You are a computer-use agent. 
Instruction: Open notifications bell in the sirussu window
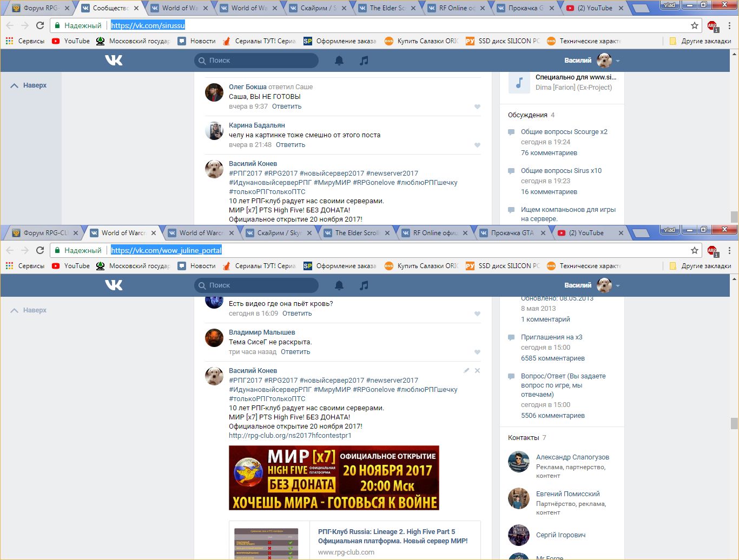pyautogui.click(x=339, y=61)
